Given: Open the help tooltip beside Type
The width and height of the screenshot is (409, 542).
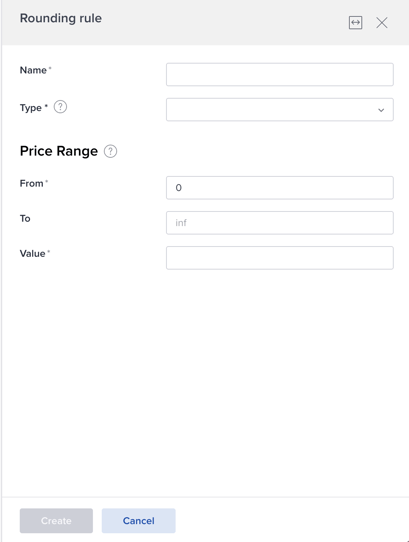Looking at the screenshot, I should 60,107.
